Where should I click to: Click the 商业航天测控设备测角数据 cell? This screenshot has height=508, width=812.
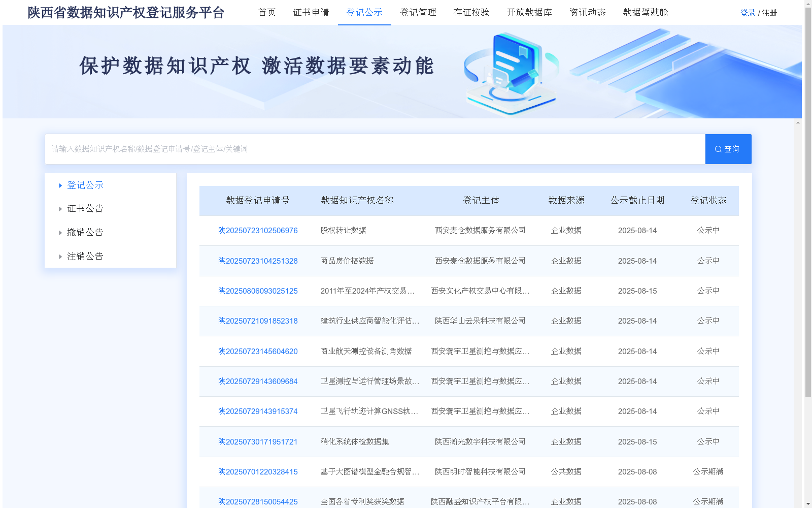pos(366,352)
